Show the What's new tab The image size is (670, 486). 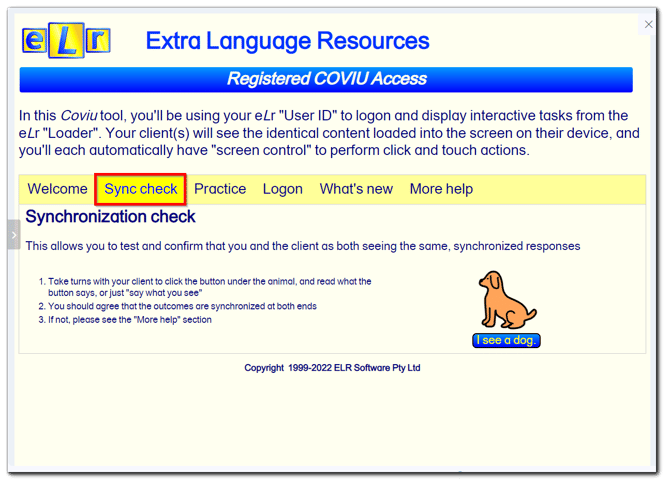(x=356, y=189)
